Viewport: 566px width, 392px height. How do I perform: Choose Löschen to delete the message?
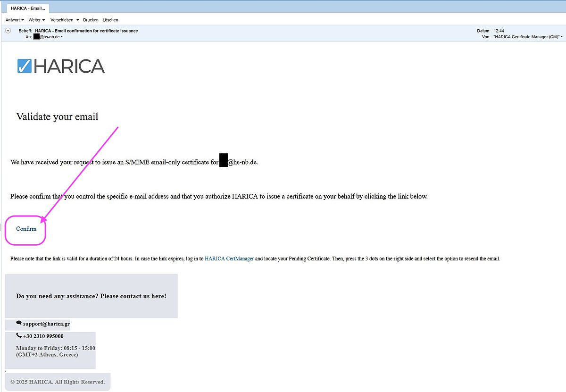(x=110, y=20)
